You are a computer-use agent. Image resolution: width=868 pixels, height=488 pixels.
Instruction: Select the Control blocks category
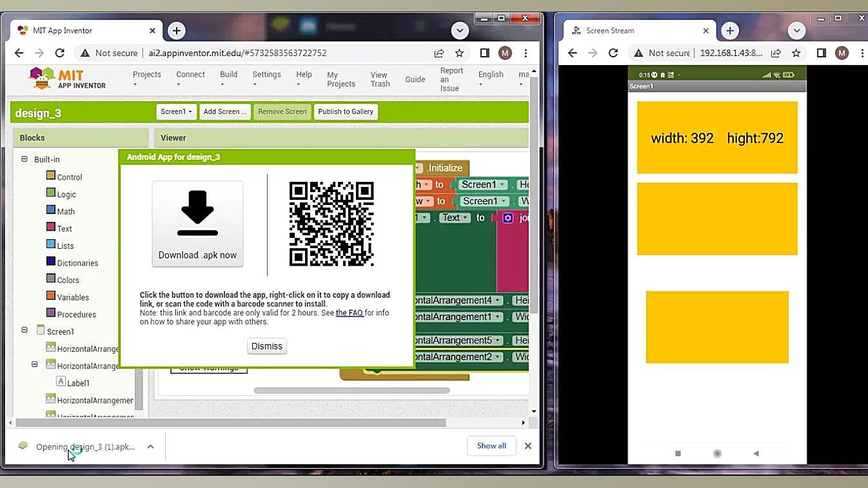[x=64, y=177]
